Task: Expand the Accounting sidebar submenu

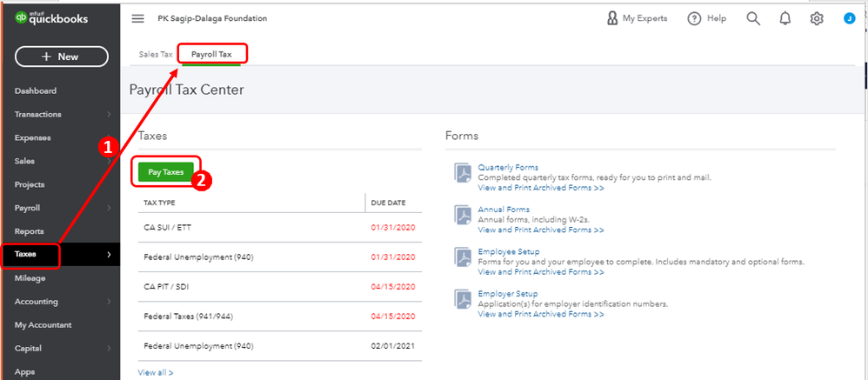Action: 109,302
